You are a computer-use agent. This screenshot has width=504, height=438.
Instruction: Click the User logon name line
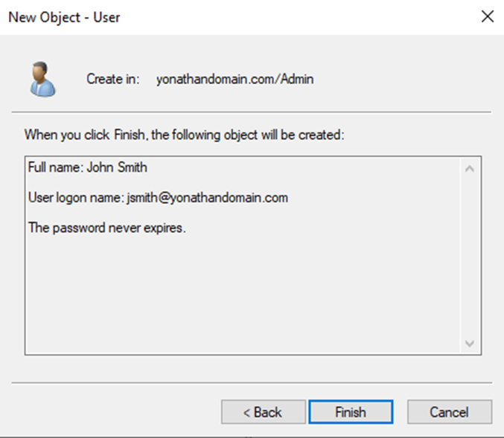point(158,198)
